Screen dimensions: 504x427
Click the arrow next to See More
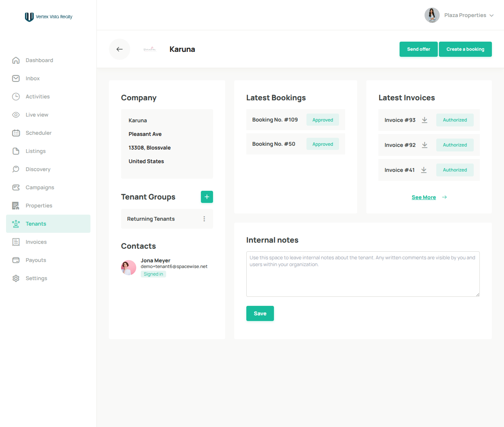pyautogui.click(x=445, y=197)
